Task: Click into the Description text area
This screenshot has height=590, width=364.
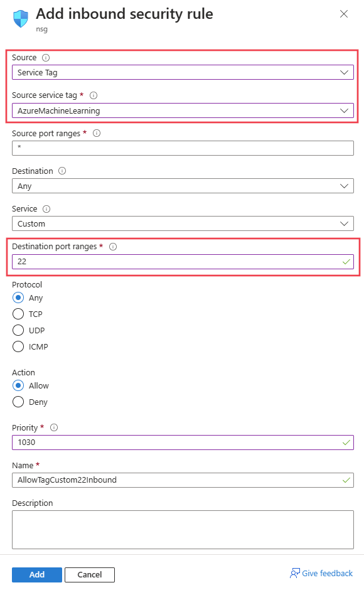Action: pos(183,529)
